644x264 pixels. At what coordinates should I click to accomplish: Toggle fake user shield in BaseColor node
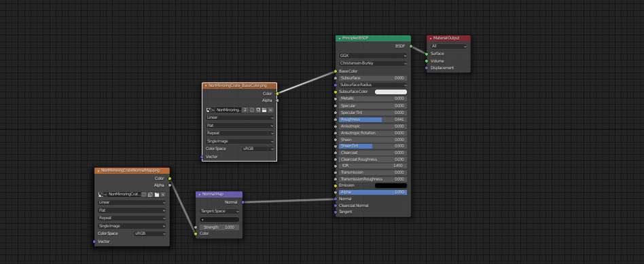252,110
